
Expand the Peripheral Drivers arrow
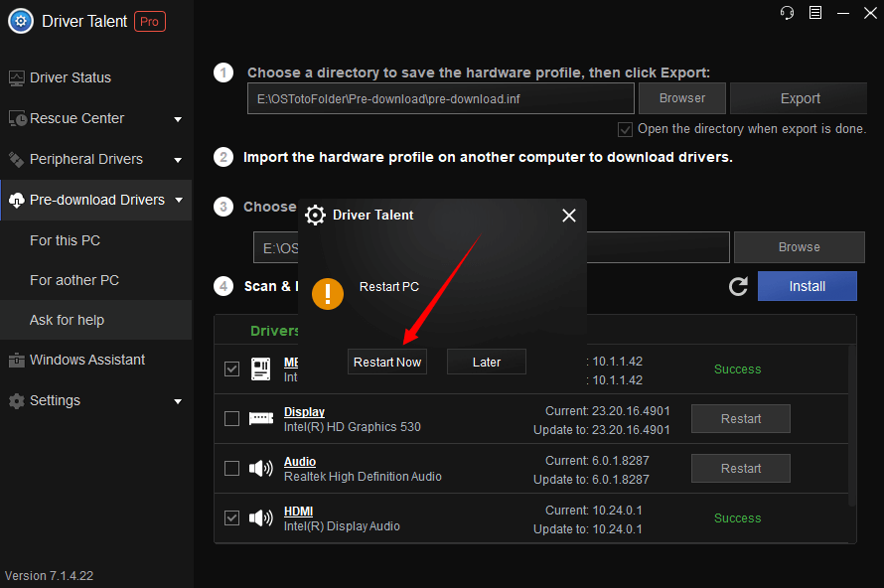pyautogui.click(x=178, y=160)
